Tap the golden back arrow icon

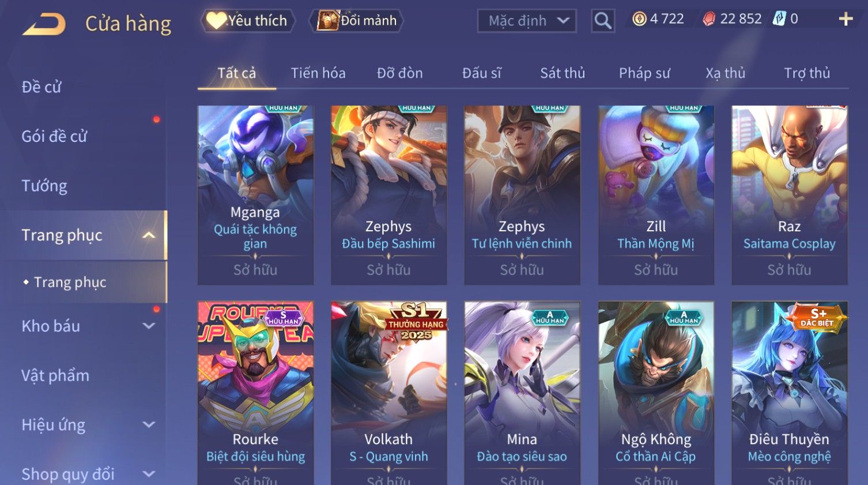[44, 24]
